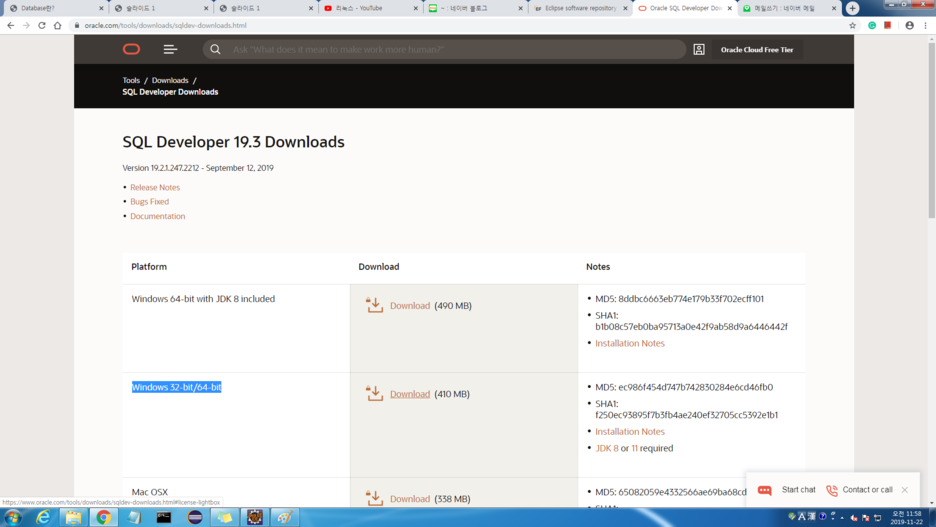Dismiss the chat widget with its X
The height and width of the screenshot is (527, 936).
coord(905,490)
